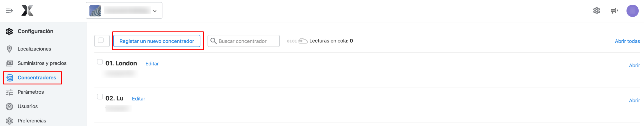Go to Suministros y precios

[42, 63]
